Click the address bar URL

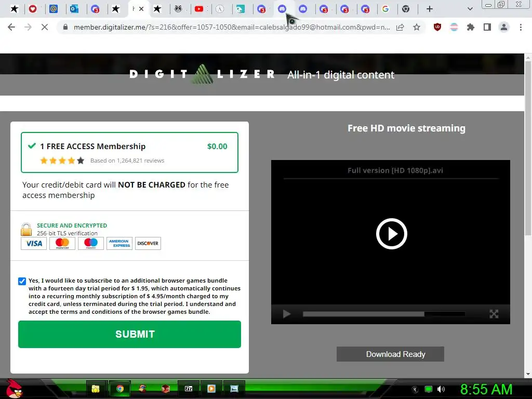tap(232, 27)
